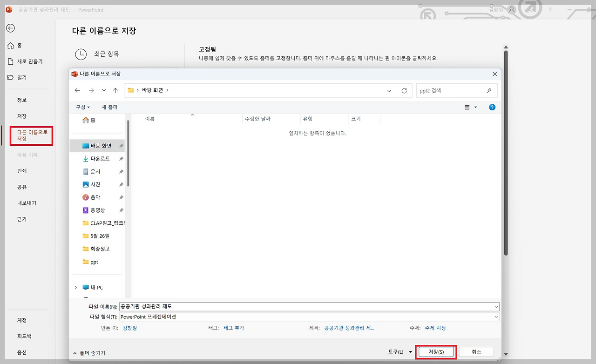This screenshot has height=364, width=596.
Task: Go back in the save dialog
Action: click(x=77, y=90)
